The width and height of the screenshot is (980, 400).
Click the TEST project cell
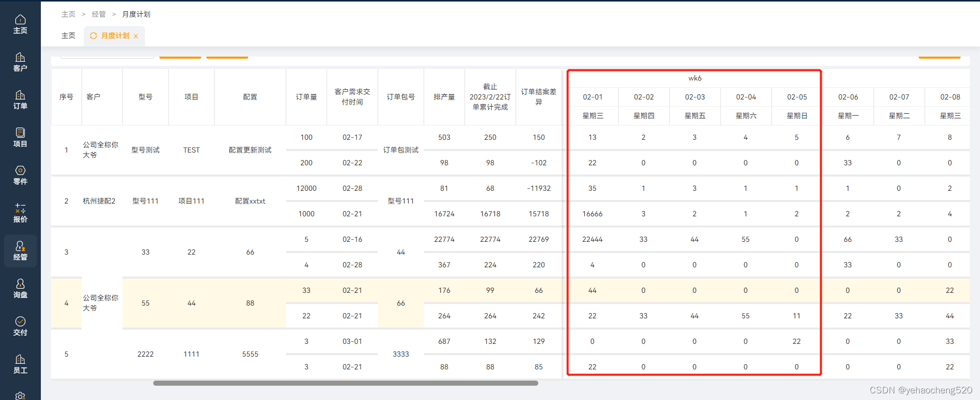(x=192, y=150)
